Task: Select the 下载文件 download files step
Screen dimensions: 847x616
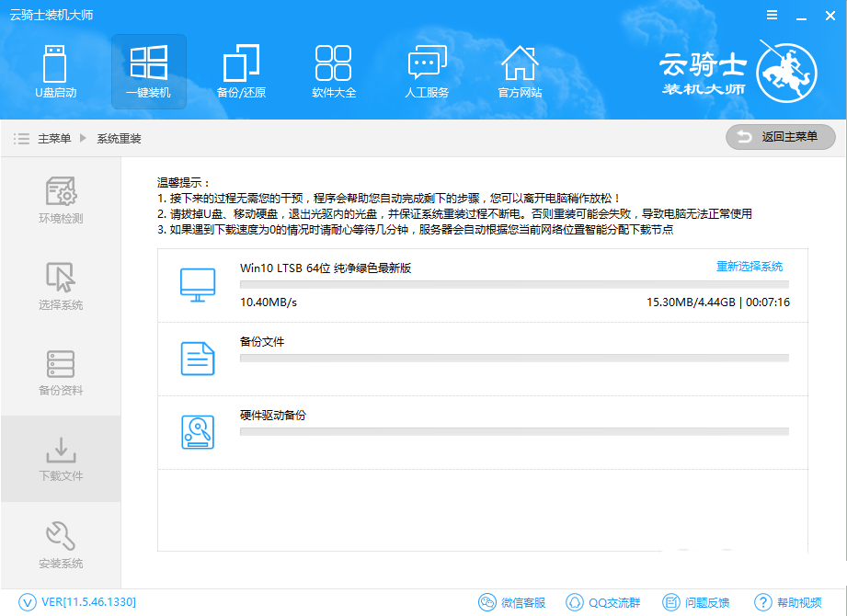Action: coord(61,458)
